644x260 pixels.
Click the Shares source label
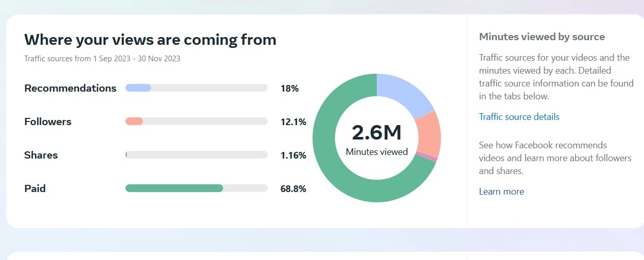click(x=41, y=155)
